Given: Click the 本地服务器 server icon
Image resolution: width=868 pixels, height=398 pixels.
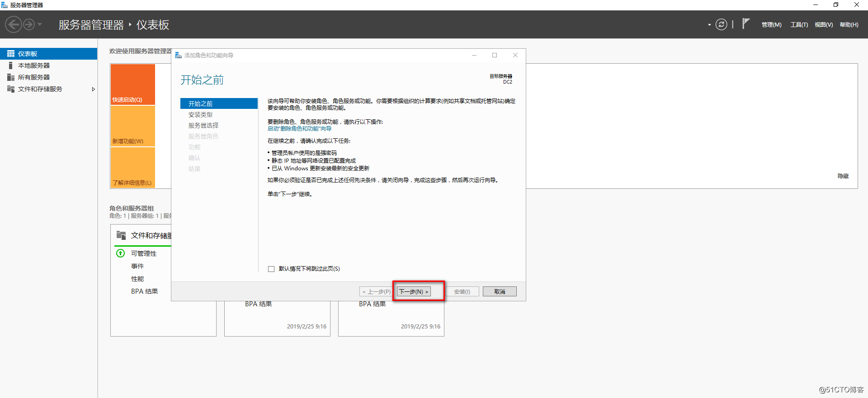Looking at the screenshot, I should coord(11,66).
